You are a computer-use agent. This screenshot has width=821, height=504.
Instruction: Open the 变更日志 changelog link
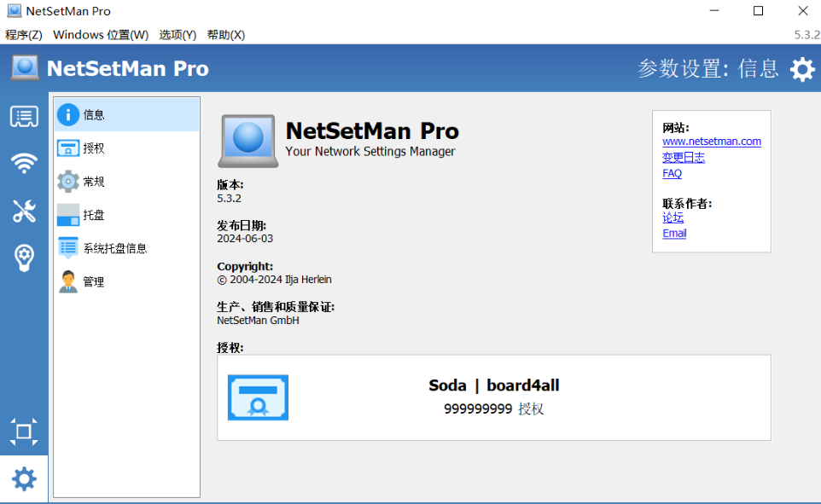point(684,157)
